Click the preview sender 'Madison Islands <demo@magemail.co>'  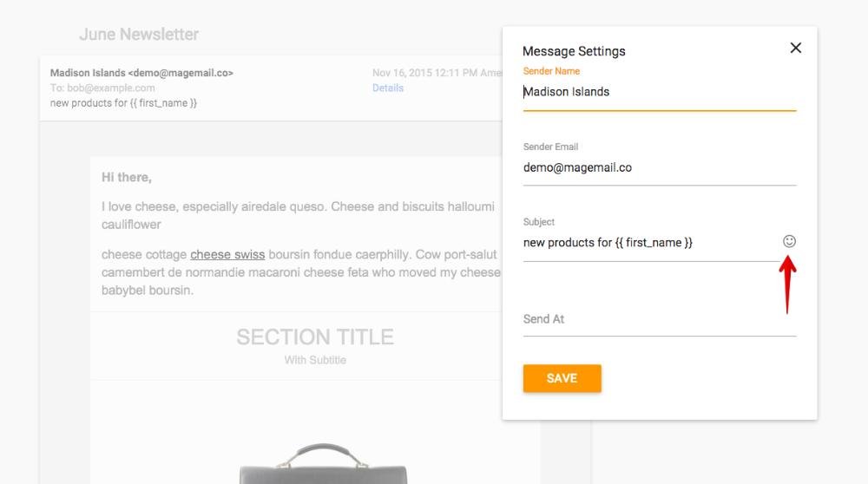point(141,73)
